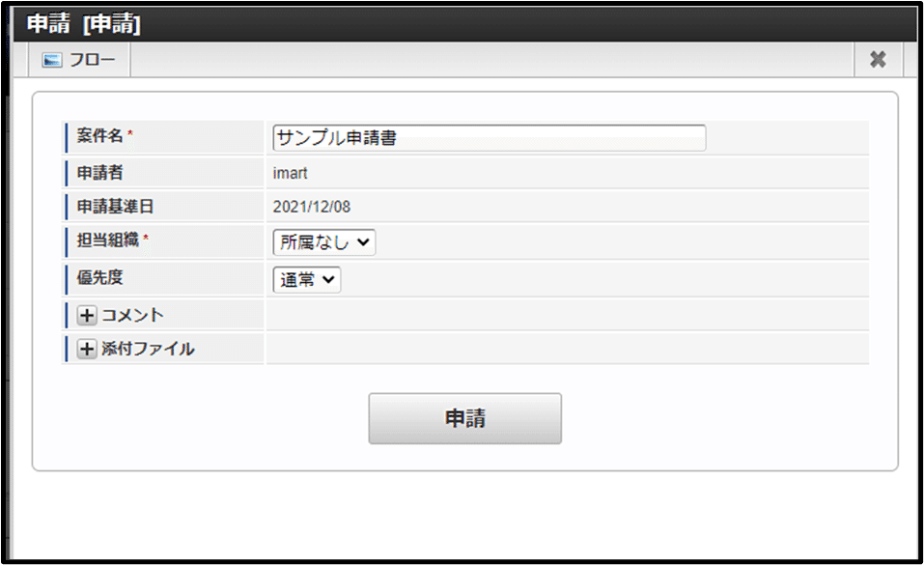This screenshot has height=565, width=924.
Task: Click the 案件名 field label
Action: click(100, 137)
